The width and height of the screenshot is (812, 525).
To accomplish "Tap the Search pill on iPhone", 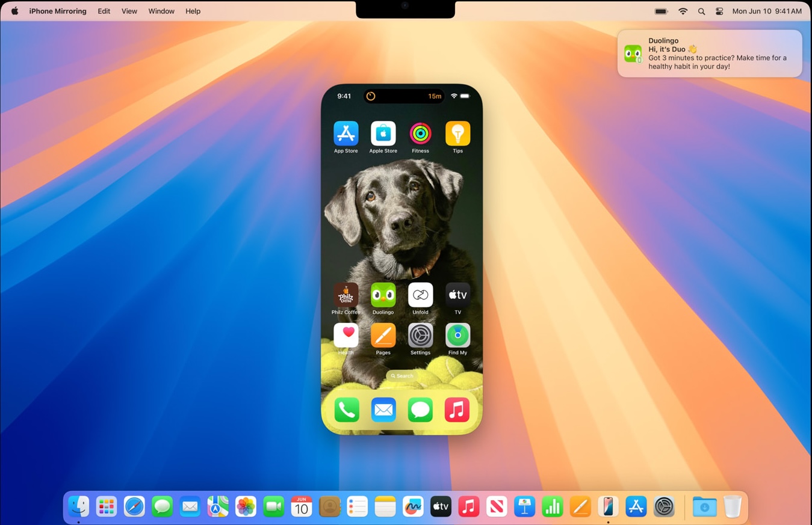I will point(402,376).
